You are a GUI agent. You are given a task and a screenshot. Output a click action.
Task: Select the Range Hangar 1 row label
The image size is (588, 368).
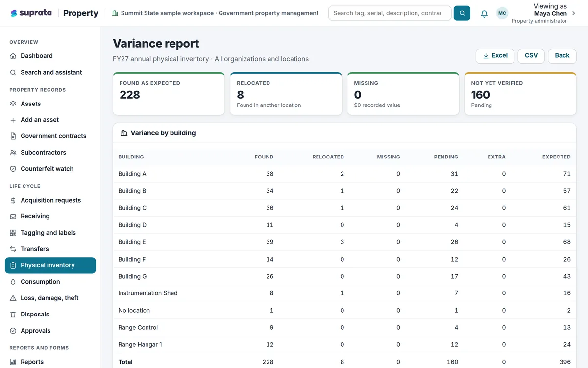click(x=140, y=344)
